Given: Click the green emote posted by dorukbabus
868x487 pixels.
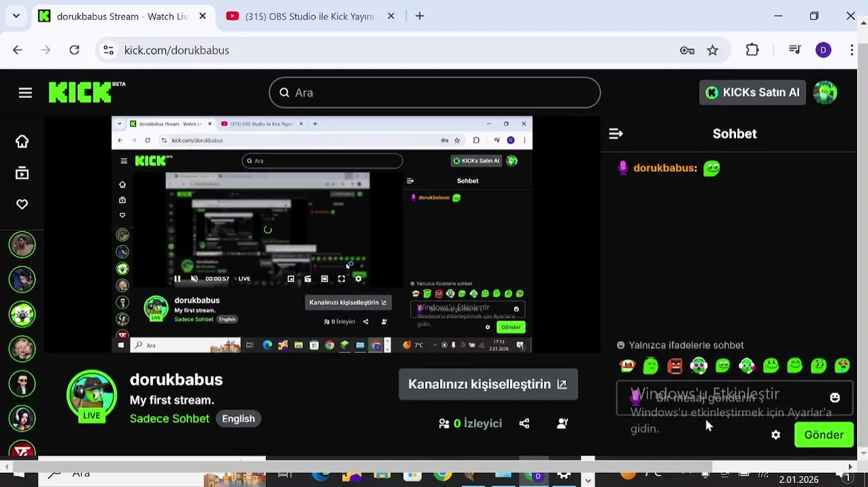Looking at the screenshot, I should click(712, 168).
